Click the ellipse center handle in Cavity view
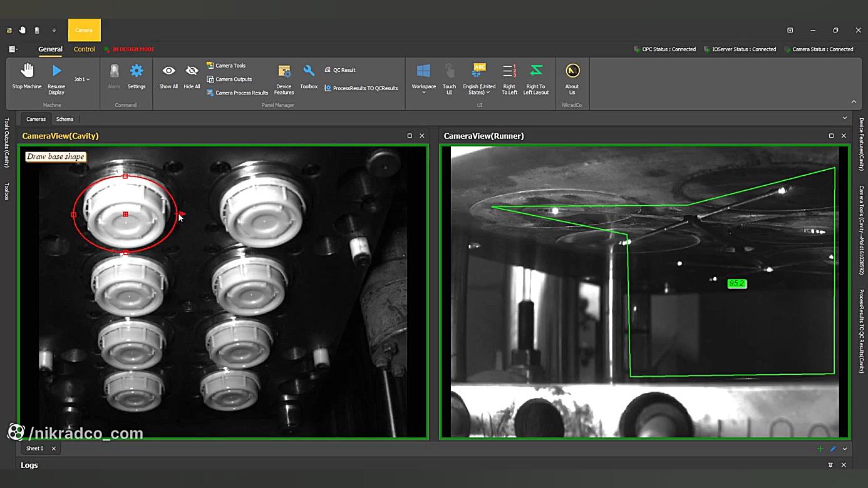The image size is (868, 488). click(125, 215)
